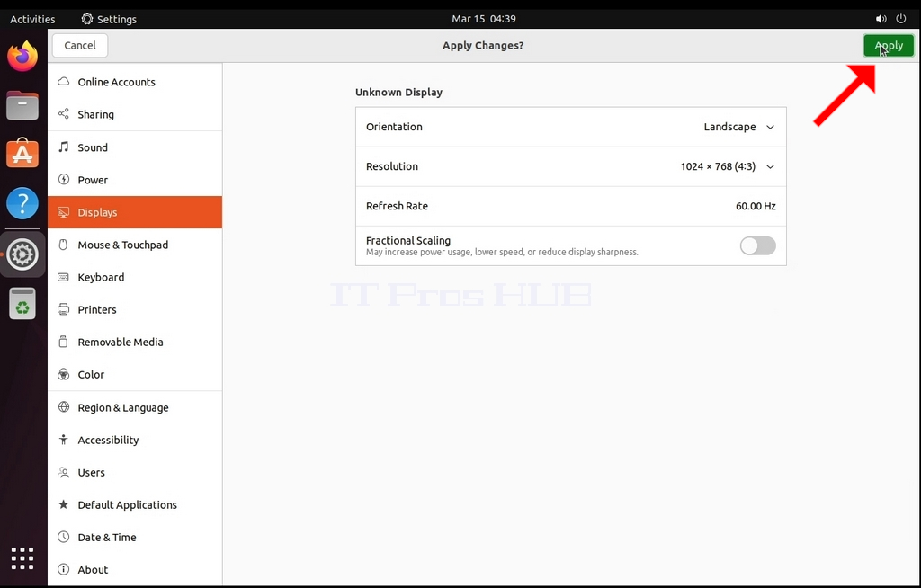Viewport: 921px width, 588px height.
Task: Open the About panel
Action: (x=135, y=569)
